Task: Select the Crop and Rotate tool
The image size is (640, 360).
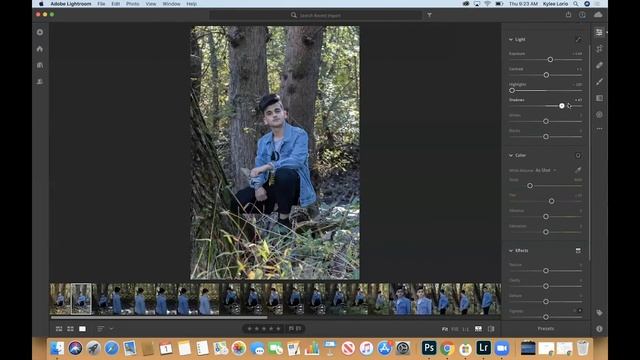Action: [x=599, y=49]
